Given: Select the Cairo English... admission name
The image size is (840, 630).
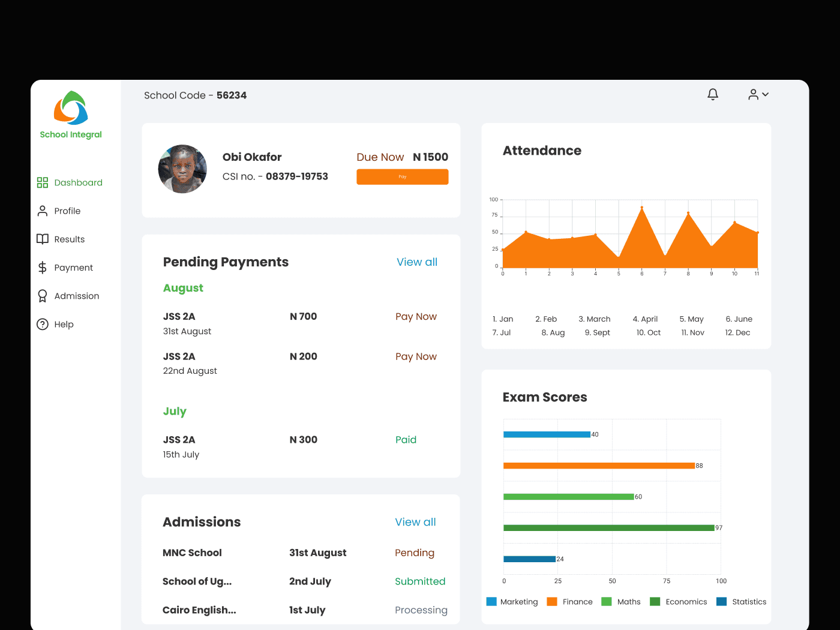Looking at the screenshot, I should click(x=199, y=610).
